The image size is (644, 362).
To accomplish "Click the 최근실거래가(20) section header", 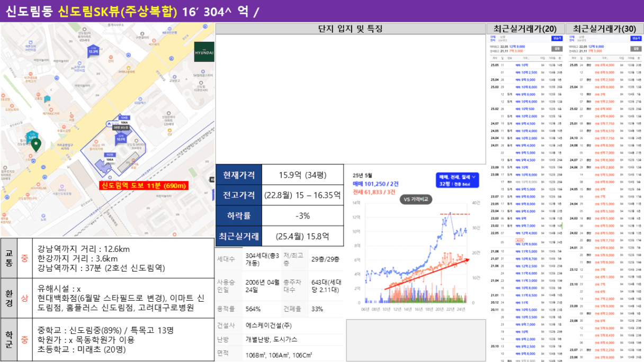I will point(525,29).
